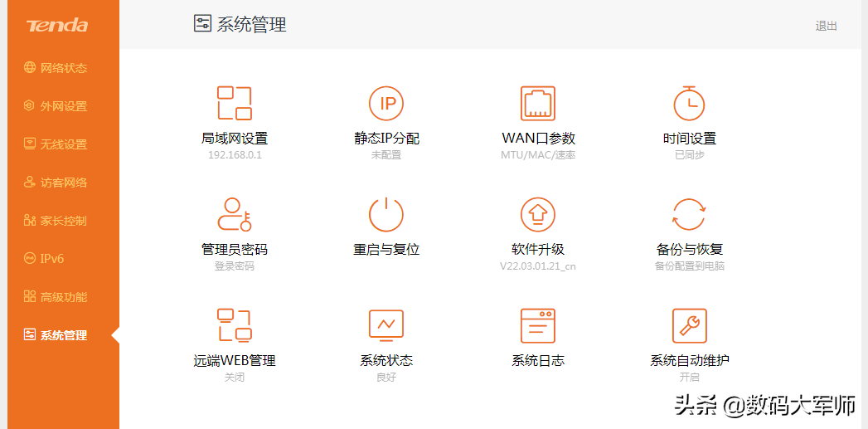Click the grid icon beside 高级功能
Viewport: 868px width, 429px height.
[29, 296]
